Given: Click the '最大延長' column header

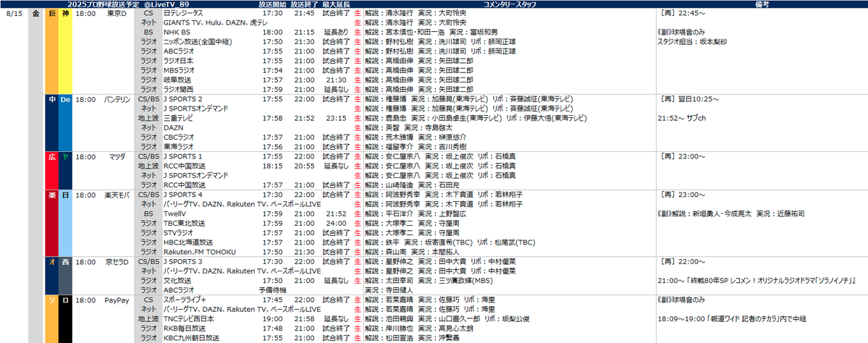Looking at the screenshot, I should 336,4.
